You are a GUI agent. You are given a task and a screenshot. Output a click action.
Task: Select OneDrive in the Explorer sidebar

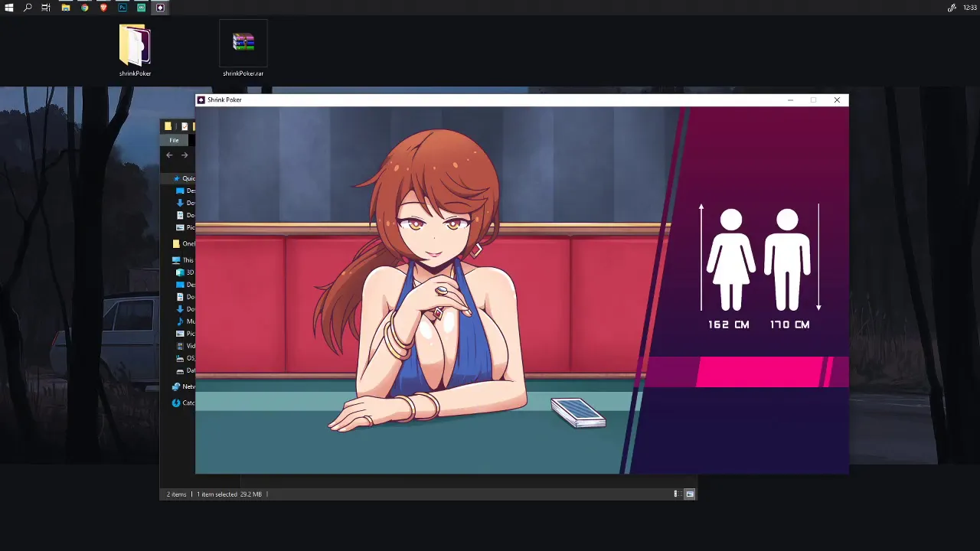pos(184,243)
